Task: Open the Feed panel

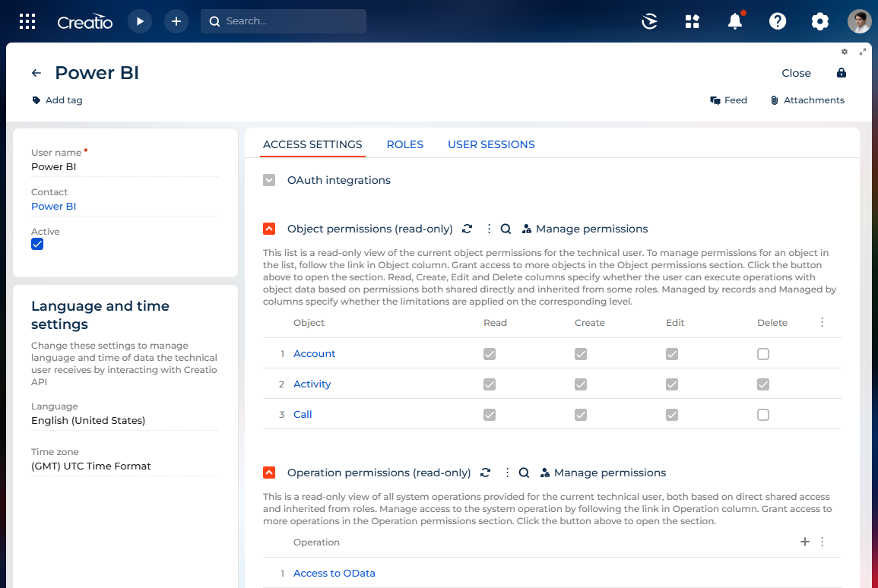Action: [728, 100]
